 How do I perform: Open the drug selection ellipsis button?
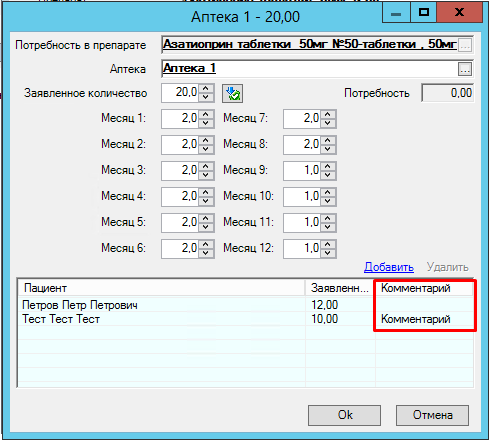[465, 45]
